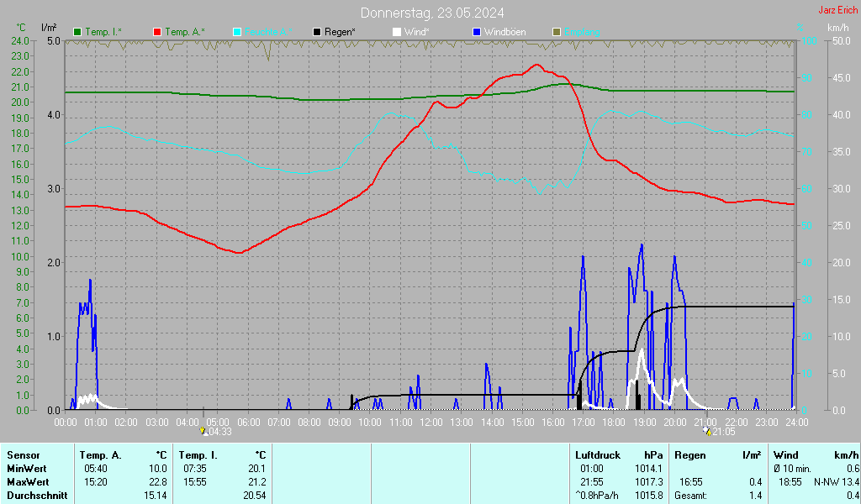Click the olive Empfang legend swatch
Screen dimensions: 861x504
(557, 32)
